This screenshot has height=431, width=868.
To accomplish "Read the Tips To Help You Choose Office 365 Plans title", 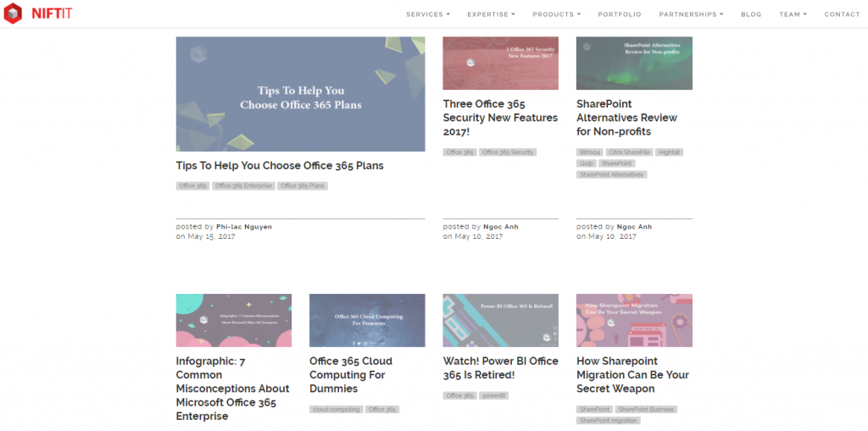I will (x=280, y=165).
